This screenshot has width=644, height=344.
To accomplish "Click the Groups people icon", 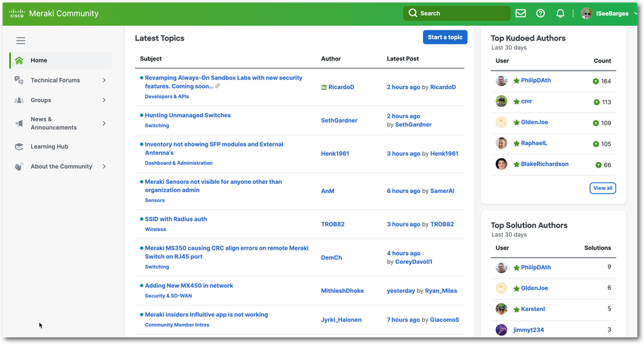I will pos(19,100).
